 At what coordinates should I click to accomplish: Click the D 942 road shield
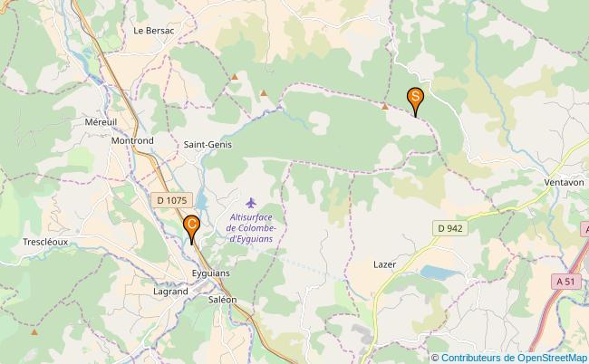(450, 228)
